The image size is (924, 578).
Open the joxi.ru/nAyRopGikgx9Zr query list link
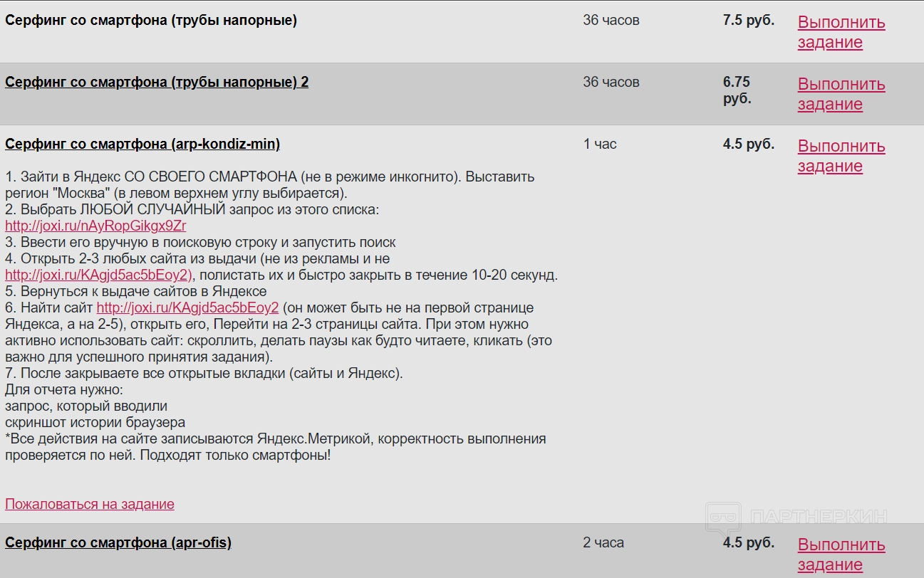[x=95, y=226]
